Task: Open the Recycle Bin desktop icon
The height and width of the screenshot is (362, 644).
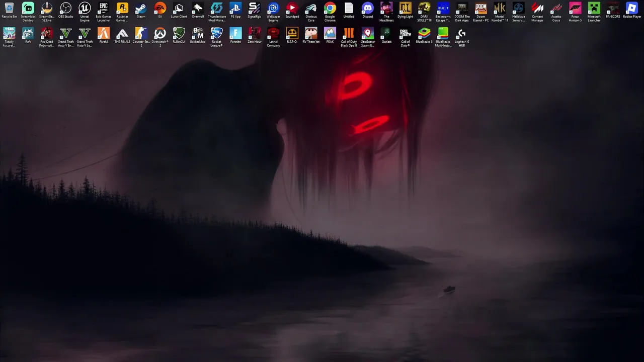Action: (9, 11)
